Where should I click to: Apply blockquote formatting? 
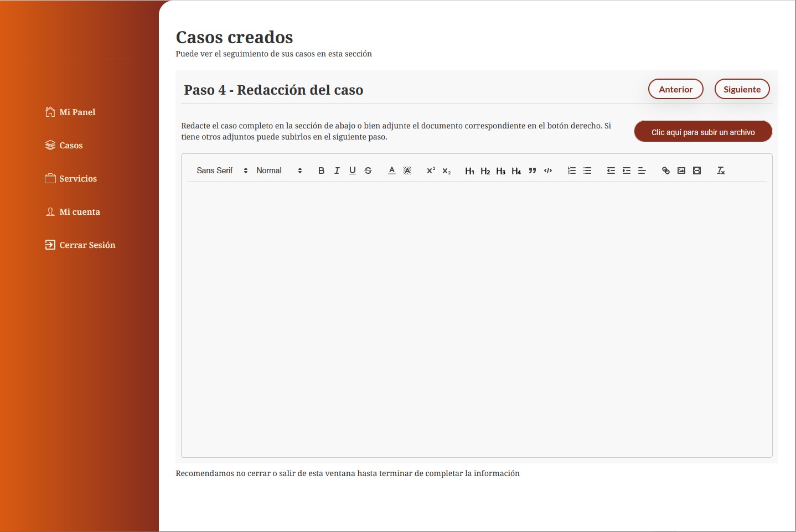[533, 171]
